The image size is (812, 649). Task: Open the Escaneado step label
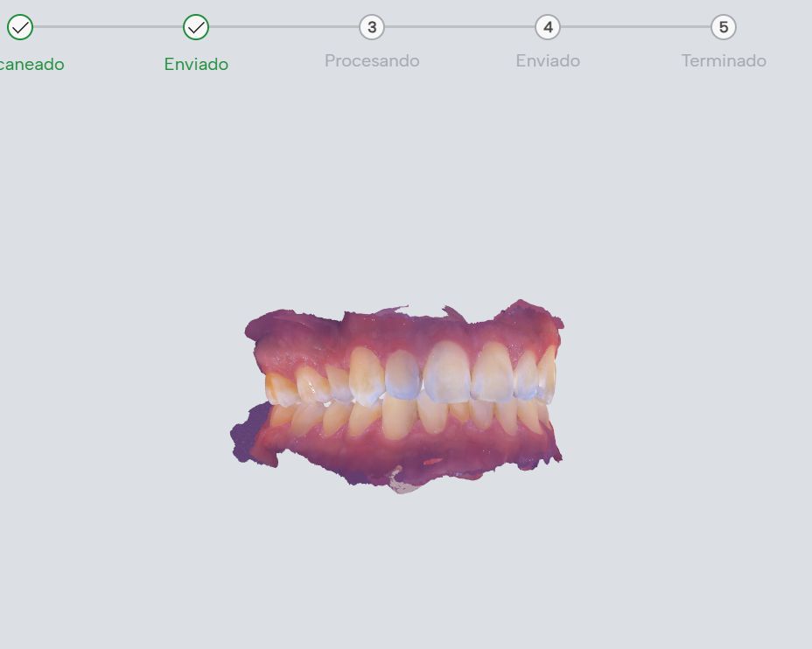point(31,64)
